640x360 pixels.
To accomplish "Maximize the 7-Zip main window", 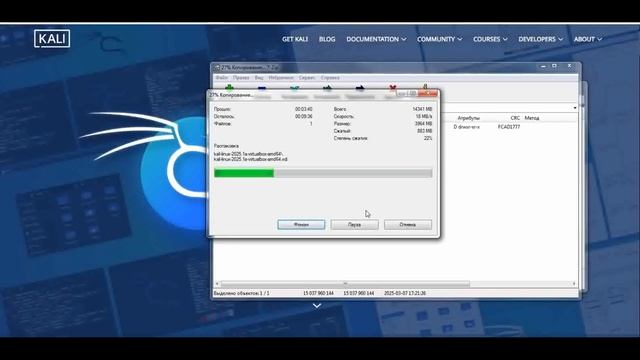I will pos(554,66).
